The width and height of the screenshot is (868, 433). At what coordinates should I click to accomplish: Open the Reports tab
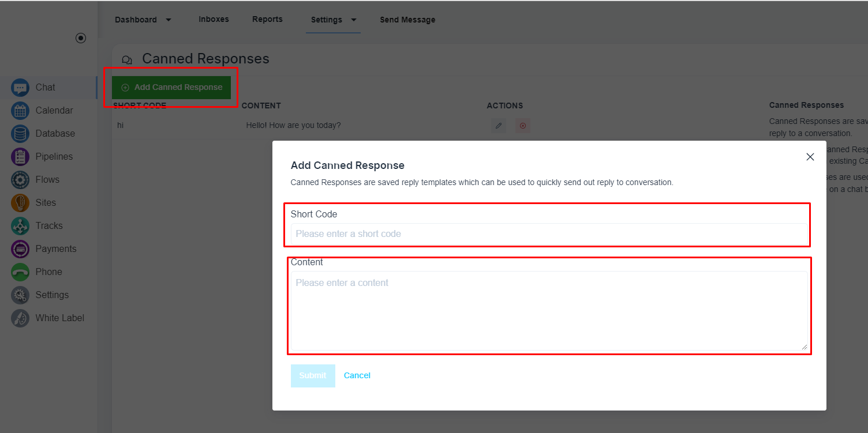tap(267, 19)
